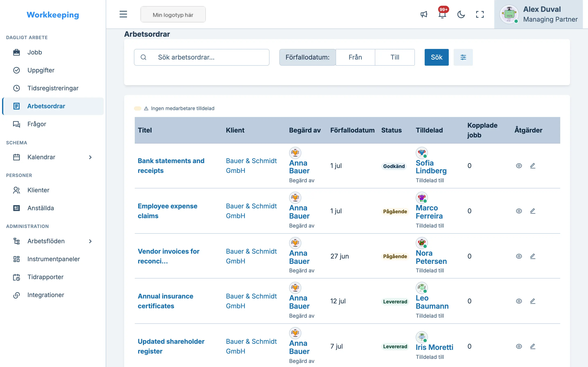Viewport: 588px width, 367px height.
Task: Expand the Arbetsflöden submenu chevron
Action: pos(90,241)
